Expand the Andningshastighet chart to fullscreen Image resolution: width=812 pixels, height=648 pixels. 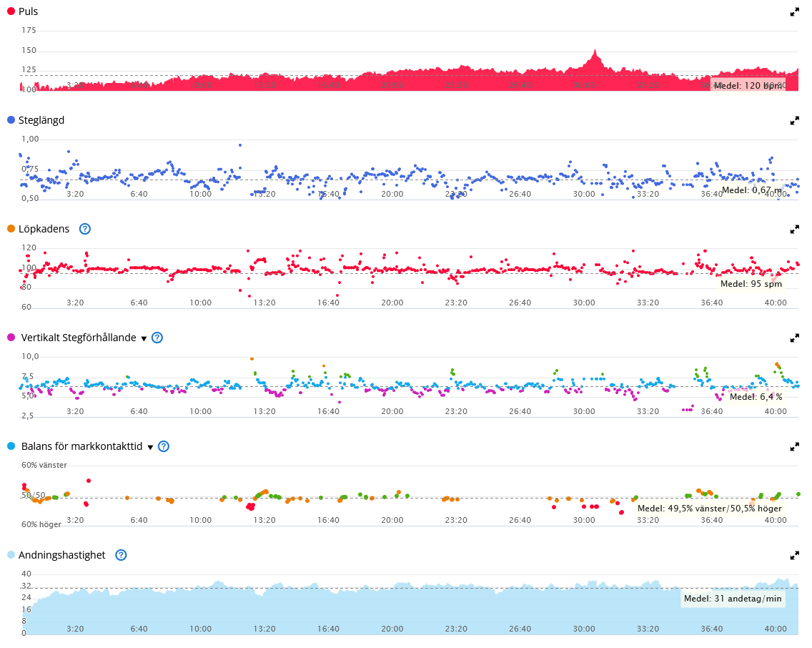point(794,556)
